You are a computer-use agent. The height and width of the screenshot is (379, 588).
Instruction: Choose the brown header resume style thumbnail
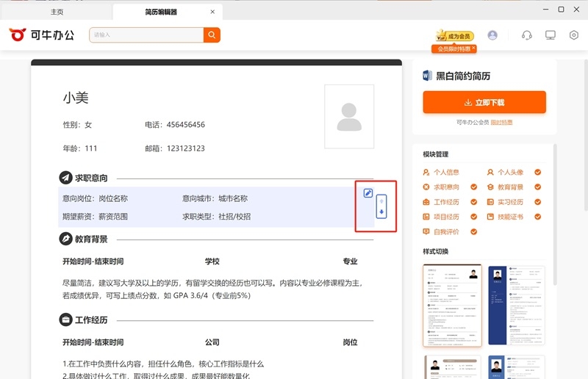coord(452,367)
